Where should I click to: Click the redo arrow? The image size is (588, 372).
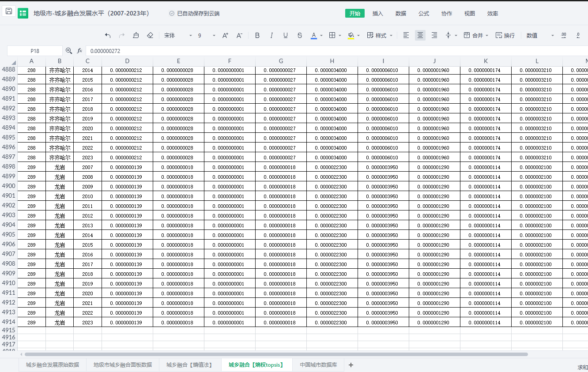click(122, 35)
